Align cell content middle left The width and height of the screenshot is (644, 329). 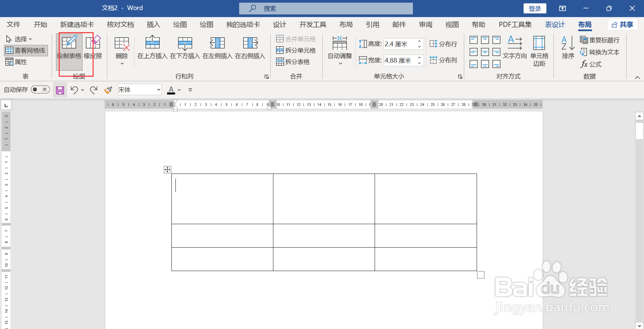click(x=474, y=52)
